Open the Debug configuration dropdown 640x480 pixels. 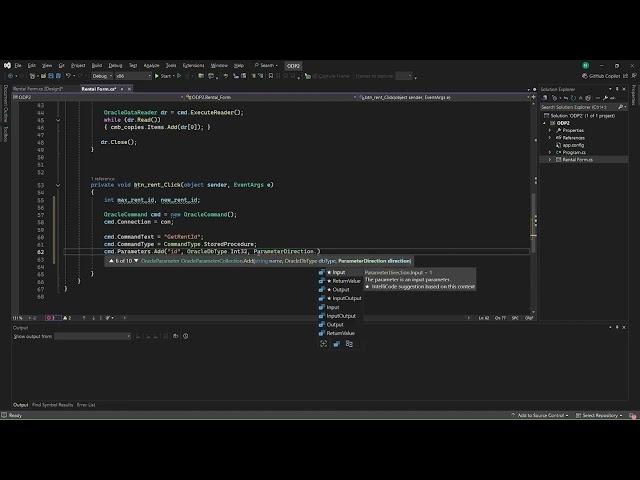pyautogui.click(x=102, y=76)
